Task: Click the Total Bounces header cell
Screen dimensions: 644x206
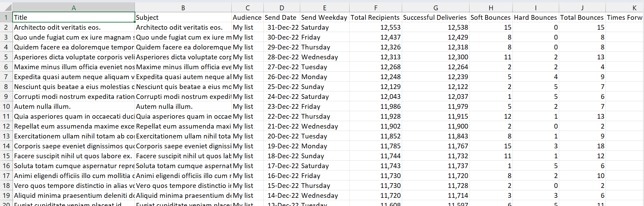Action: (x=582, y=17)
